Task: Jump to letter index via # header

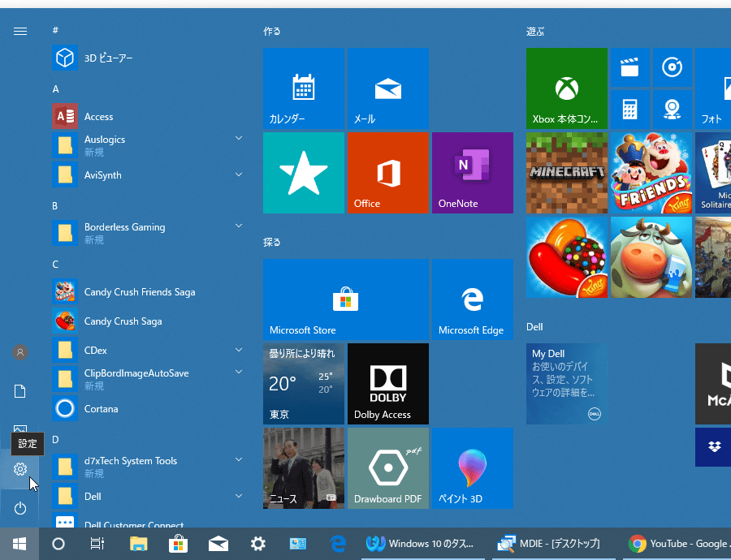Action: 55,30
